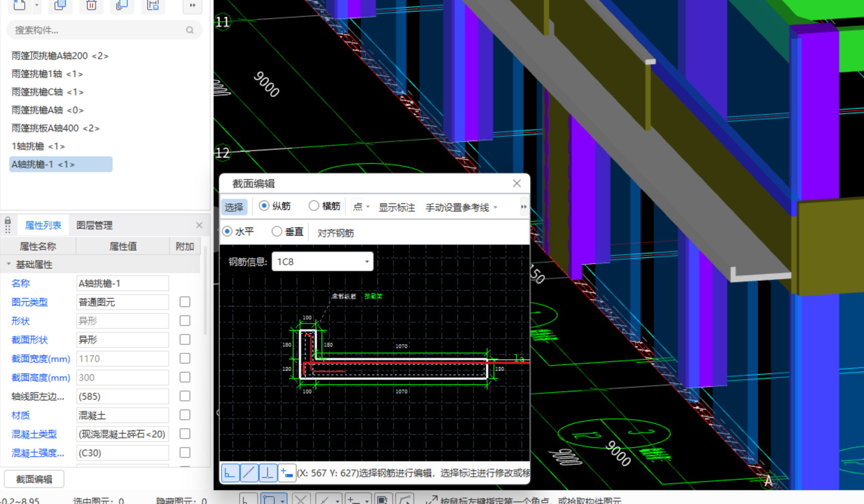Open the 钢筋信息 1C8 combo box
Image resolution: width=864 pixels, height=504 pixels.
322,262
